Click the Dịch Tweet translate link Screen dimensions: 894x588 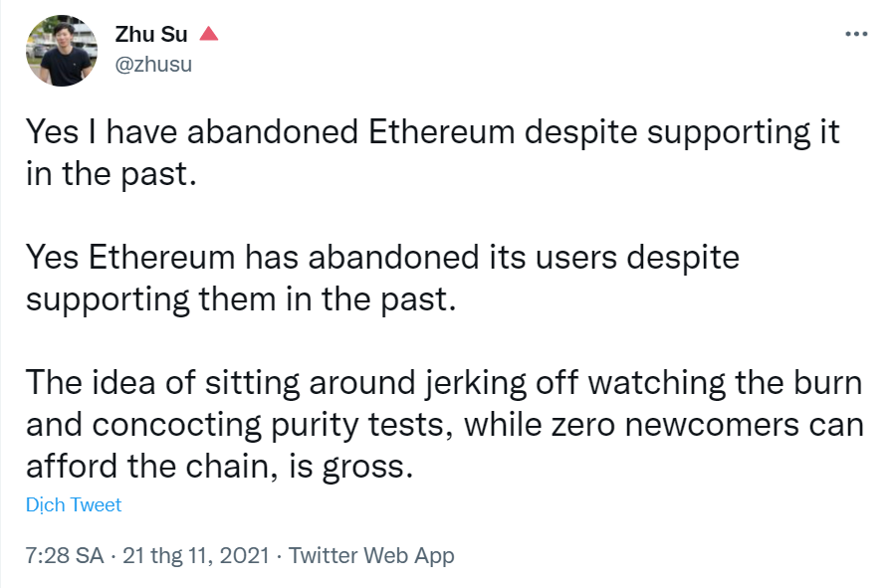pyautogui.click(x=74, y=505)
